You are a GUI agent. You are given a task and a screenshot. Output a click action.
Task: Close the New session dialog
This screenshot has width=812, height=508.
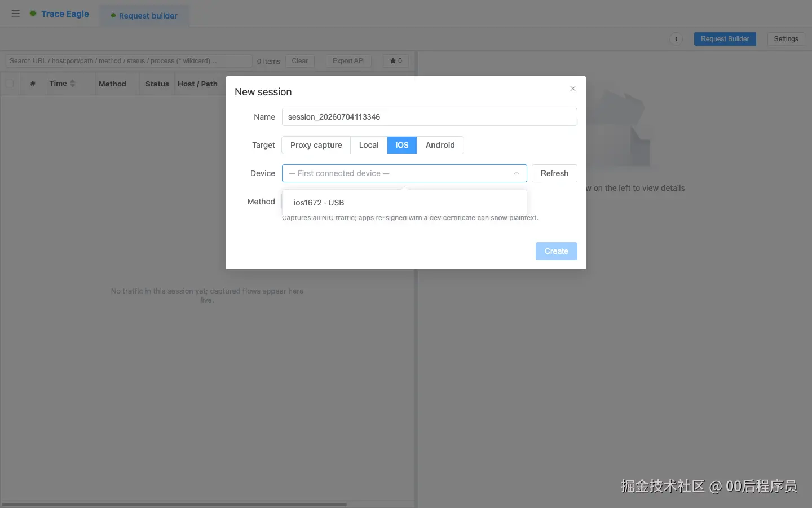[x=572, y=89]
